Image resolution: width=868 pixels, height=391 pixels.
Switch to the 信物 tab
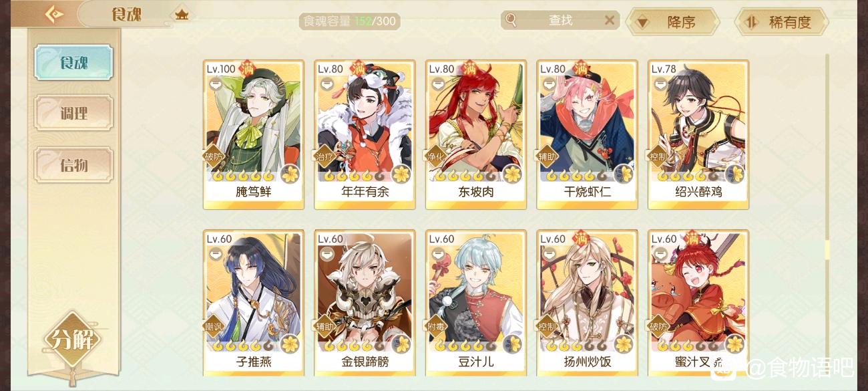coord(73,164)
